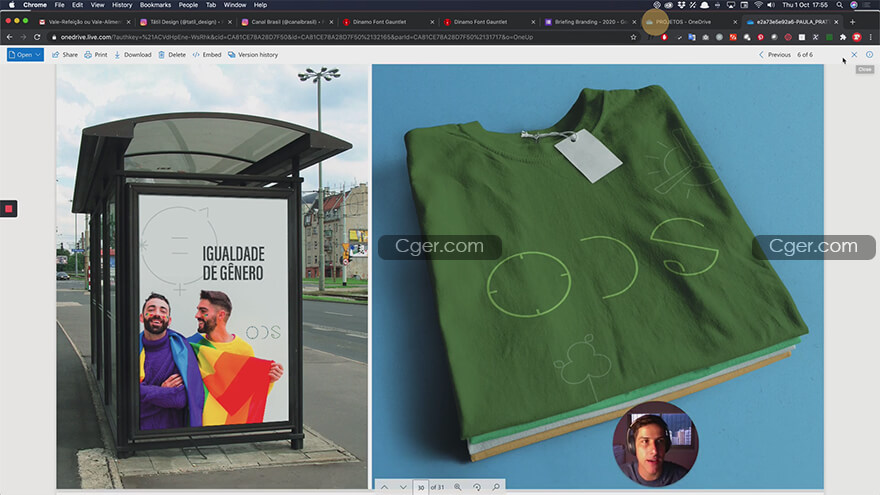Screen dimensions: 880x495
Task: Open the Edit menu
Action: (77, 4)
